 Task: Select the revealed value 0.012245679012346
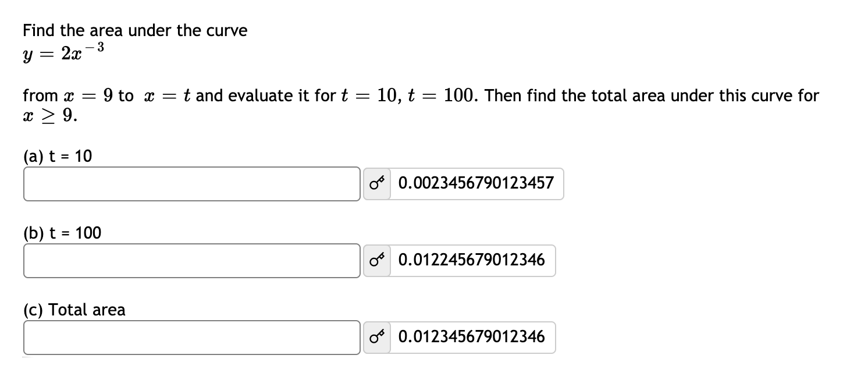click(472, 261)
